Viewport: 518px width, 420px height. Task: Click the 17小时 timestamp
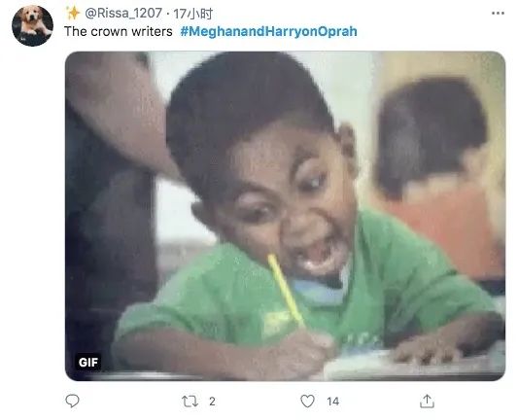pyautogui.click(x=193, y=14)
